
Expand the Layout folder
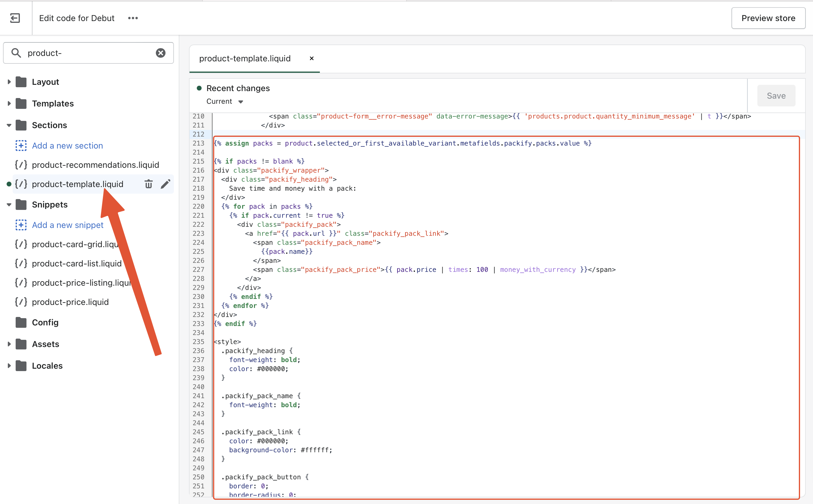coord(9,82)
